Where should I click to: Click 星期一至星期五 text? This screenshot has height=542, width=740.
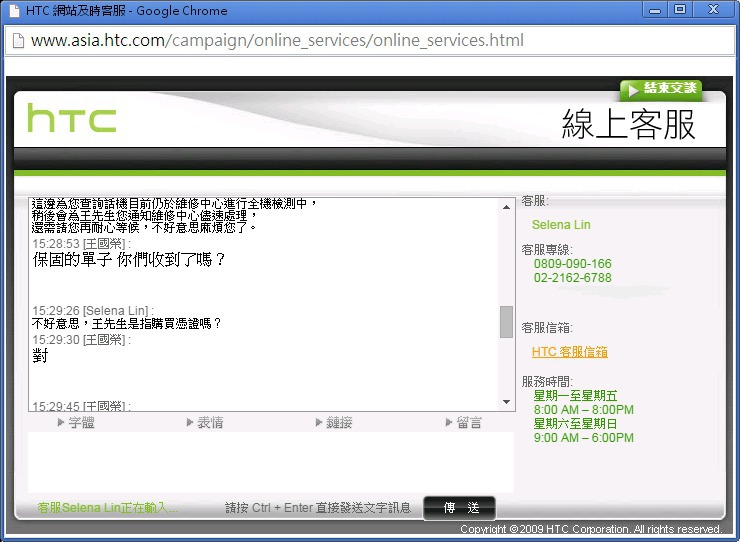pyautogui.click(x=575, y=396)
